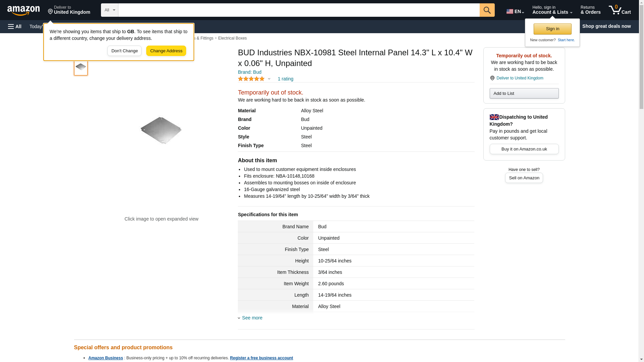The image size is (644, 362).
Task: Open the Brand: Bud link
Action: [x=249, y=72]
